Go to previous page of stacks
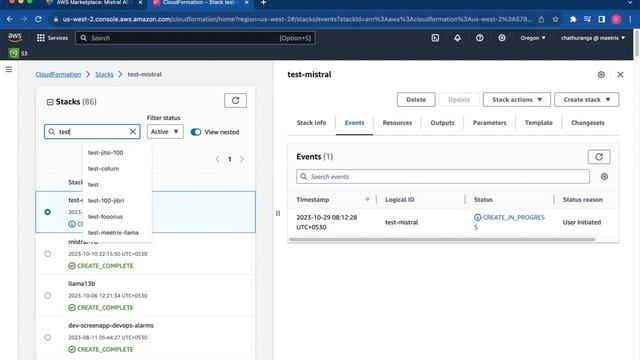This screenshot has width=640, height=360. click(x=218, y=159)
